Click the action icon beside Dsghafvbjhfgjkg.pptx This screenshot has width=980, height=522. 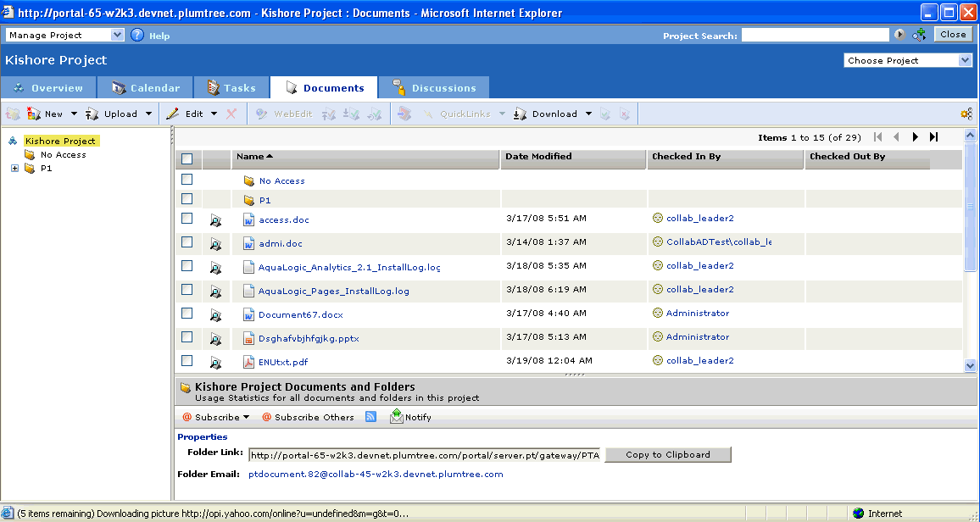coord(215,338)
